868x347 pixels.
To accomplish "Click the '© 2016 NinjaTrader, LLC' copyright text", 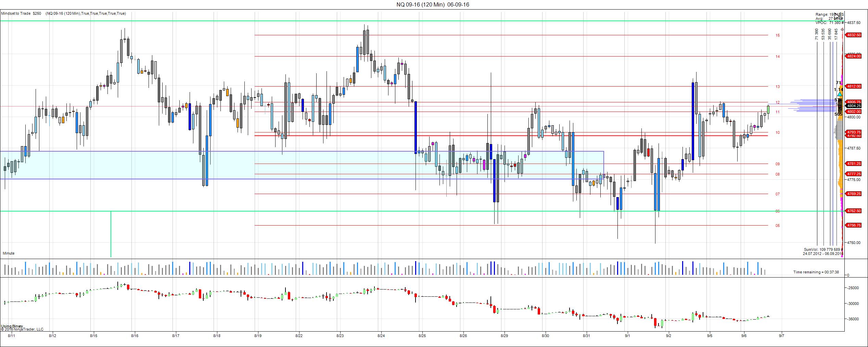I will [x=22, y=330].
